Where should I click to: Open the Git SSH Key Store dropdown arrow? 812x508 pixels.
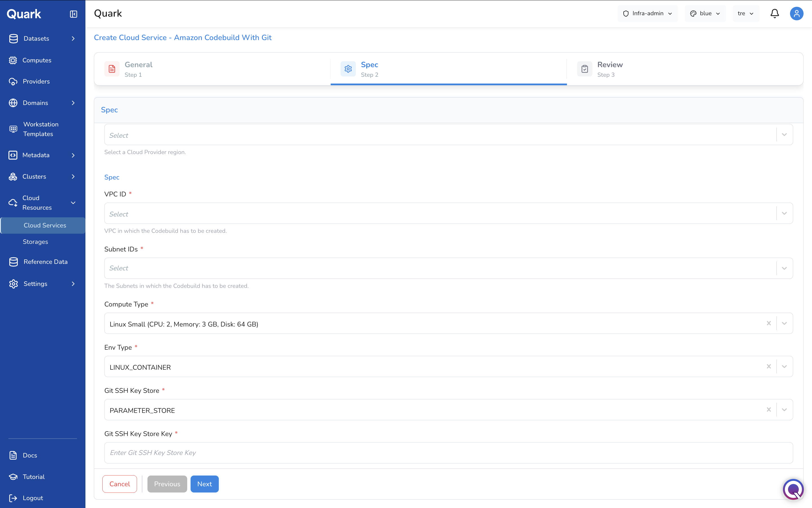coord(784,410)
